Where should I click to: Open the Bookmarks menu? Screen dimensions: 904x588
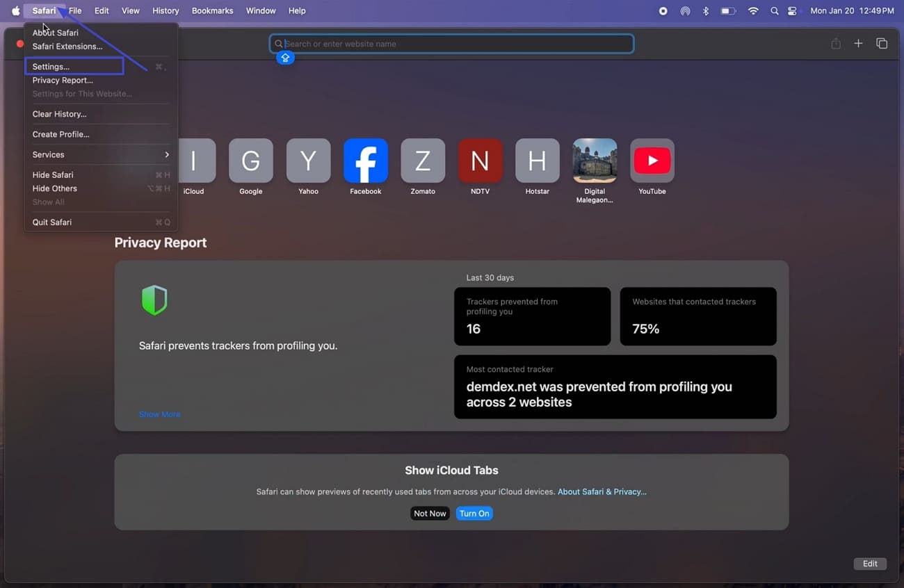coord(213,11)
